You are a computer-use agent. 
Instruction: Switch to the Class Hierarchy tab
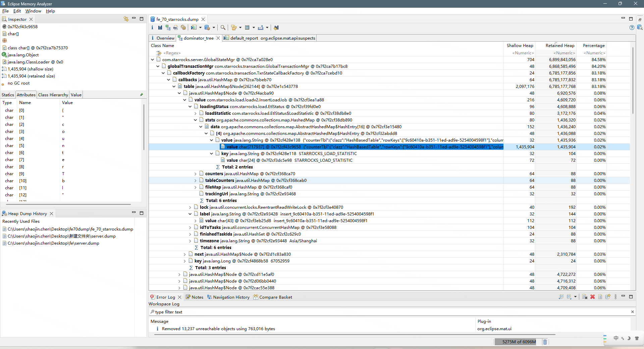click(53, 95)
